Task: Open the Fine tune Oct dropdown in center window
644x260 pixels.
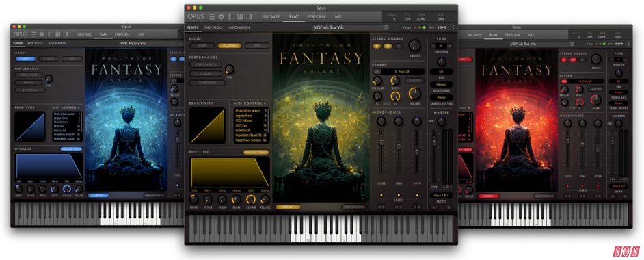Action: pyautogui.click(x=442, y=71)
